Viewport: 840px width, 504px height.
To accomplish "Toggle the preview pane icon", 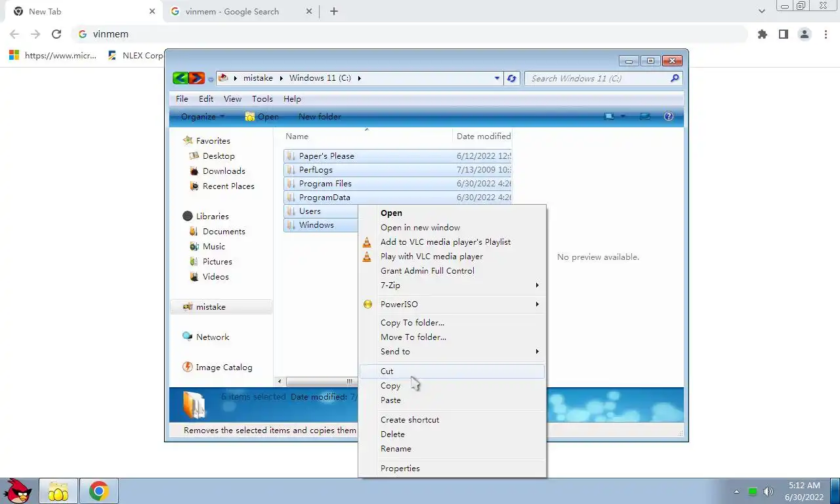I will coord(645,116).
